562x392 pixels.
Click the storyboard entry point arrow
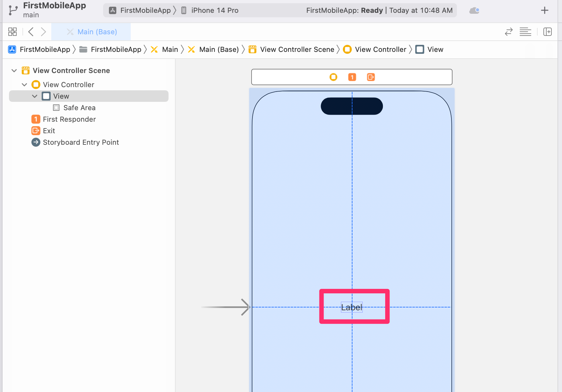click(225, 307)
